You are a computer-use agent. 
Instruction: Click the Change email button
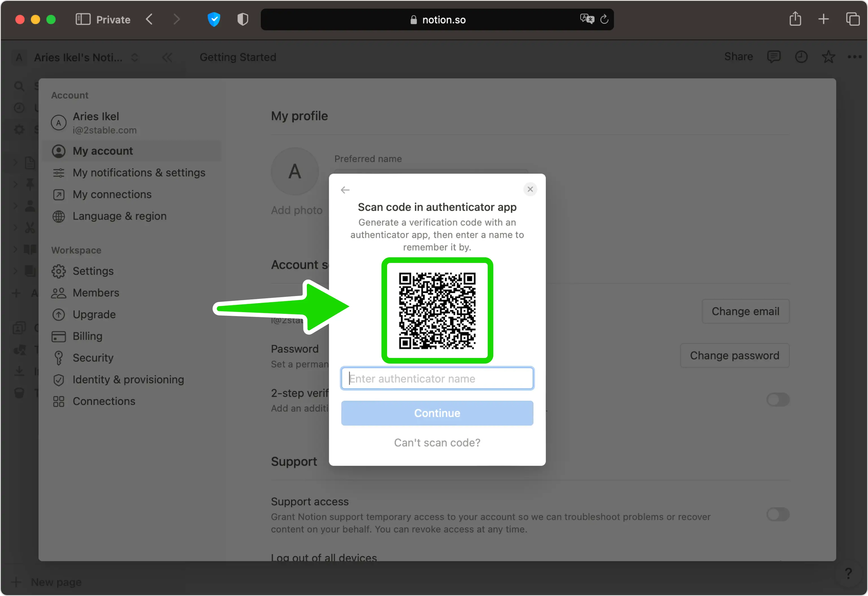(x=745, y=311)
